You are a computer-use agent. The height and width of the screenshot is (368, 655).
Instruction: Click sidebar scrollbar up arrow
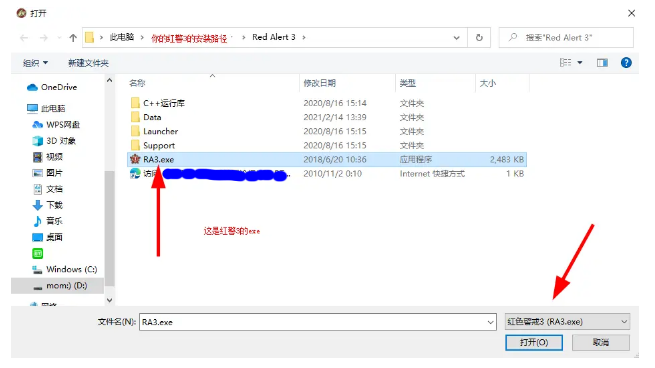coord(109,80)
